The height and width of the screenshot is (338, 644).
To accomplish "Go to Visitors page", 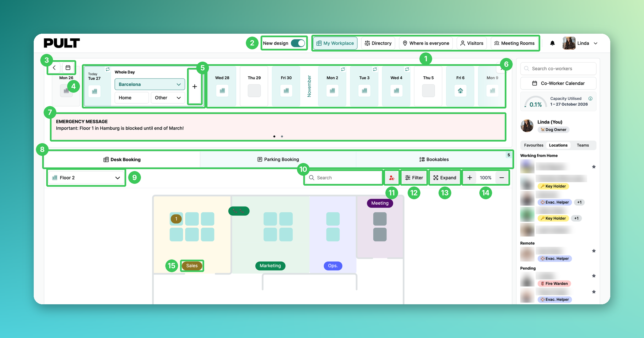I will point(472,43).
